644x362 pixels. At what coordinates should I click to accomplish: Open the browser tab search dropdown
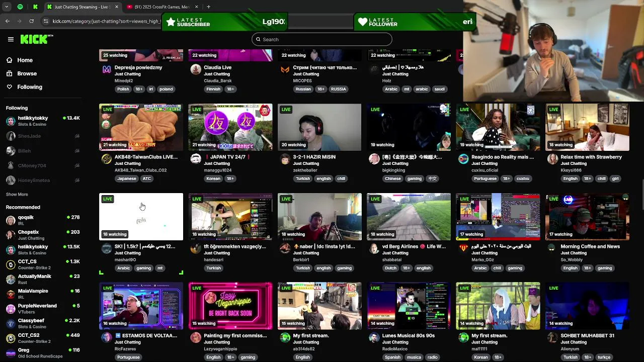pyautogui.click(x=7, y=7)
